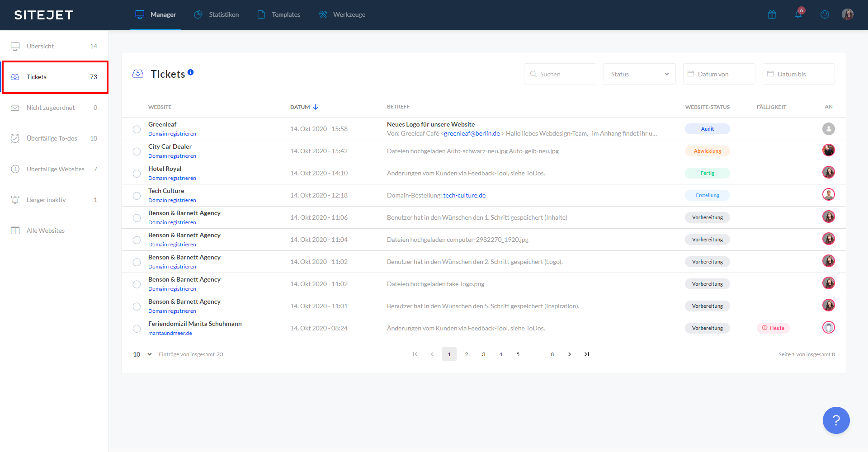Click the Heute due-date badge
868x452 pixels.
pyautogui.click(x=773, y=328)
